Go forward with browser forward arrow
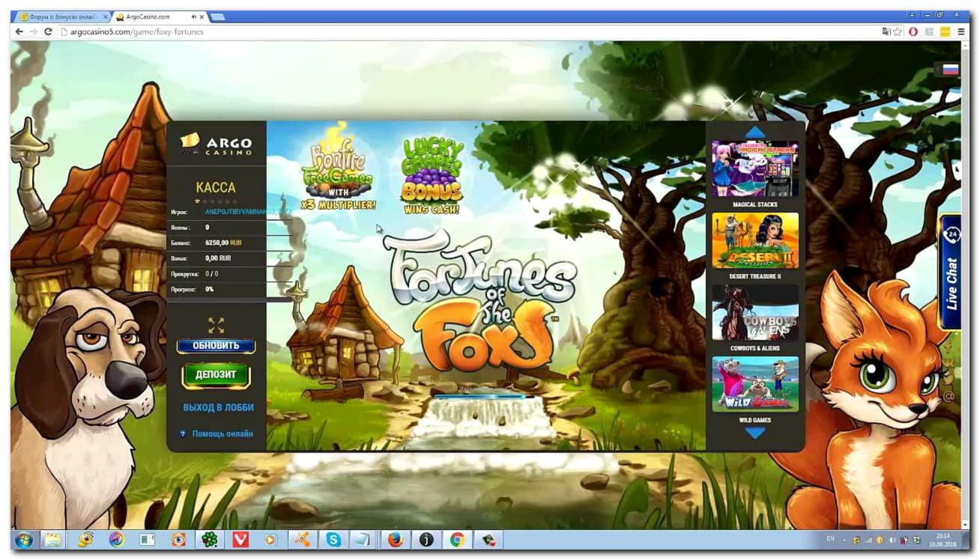Viewport: 980px width, 560px height. pos(33,31)
